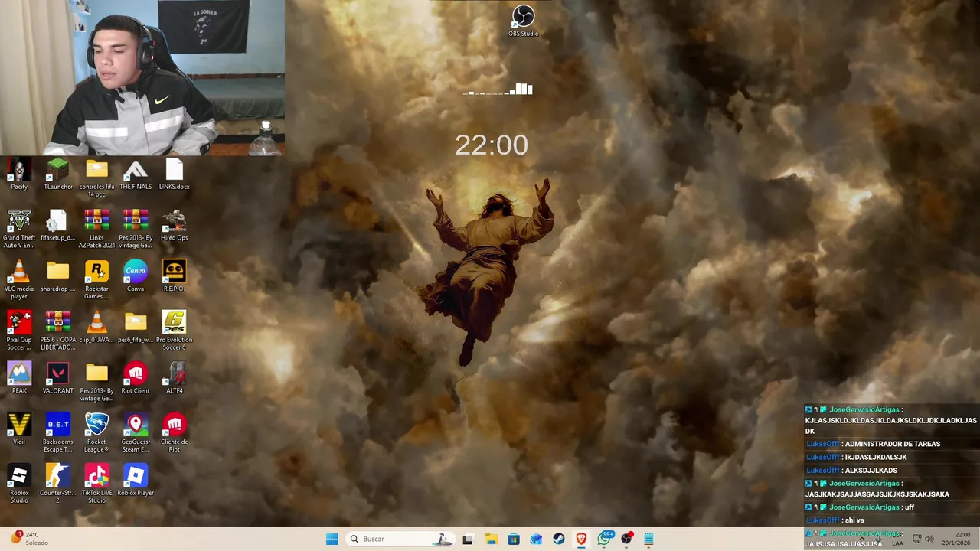This screenshot has height=551, width=980.
Task: Launch the Pro Evolution Soccer 6 shortcut
Action: pyautogui.click(x=175, y=331)
